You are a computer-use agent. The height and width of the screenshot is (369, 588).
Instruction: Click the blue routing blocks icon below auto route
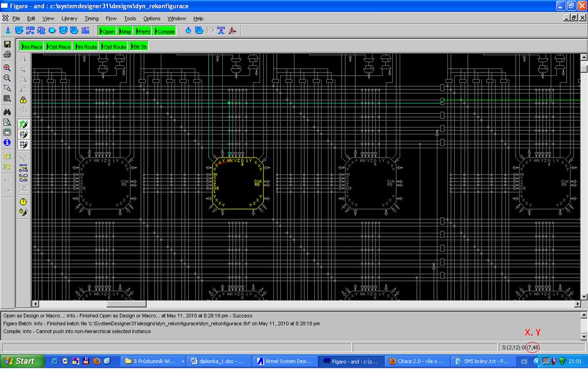(x=23, y=178)
